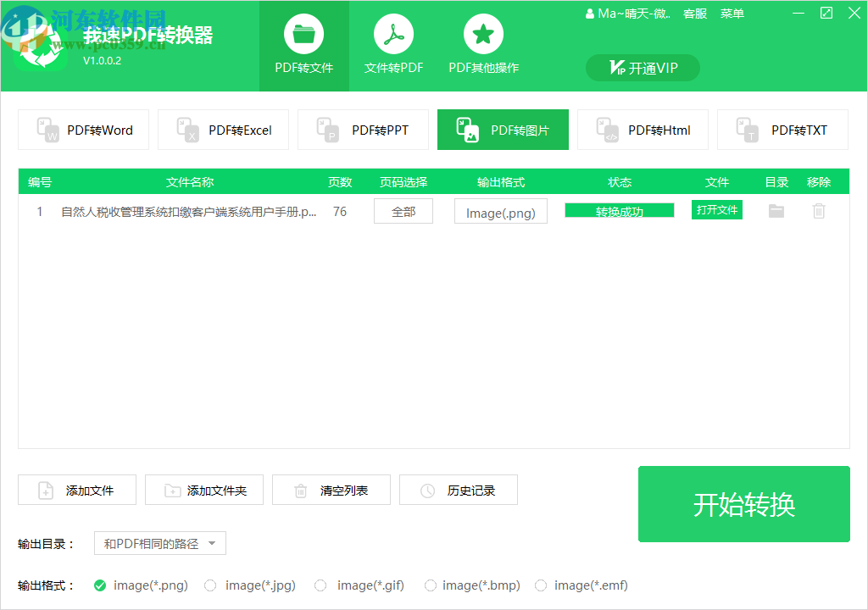
Task: Click the 添加文件夹 folder-plus icon
Action: [173, 490]
